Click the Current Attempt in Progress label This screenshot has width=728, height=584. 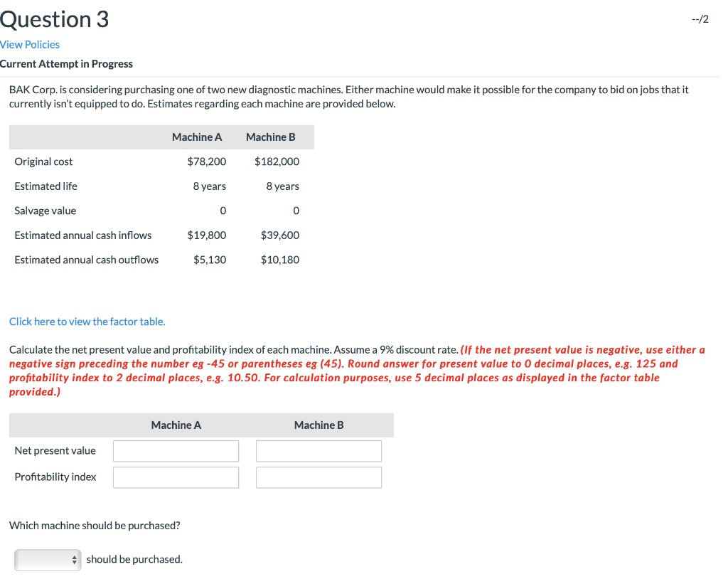tap(66, 63)
